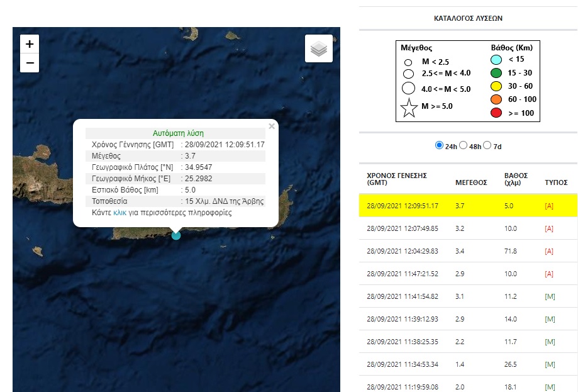
Task: Click the ΧΡΟΝΟΣ ΓΕΝΕΣΗΣ column header
Action: pyautogui.click(x=397, y=179)
